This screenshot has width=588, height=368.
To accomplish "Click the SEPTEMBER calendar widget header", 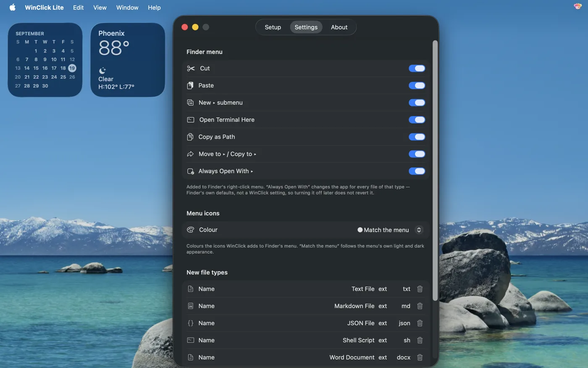I will click(x=30, y=34).
